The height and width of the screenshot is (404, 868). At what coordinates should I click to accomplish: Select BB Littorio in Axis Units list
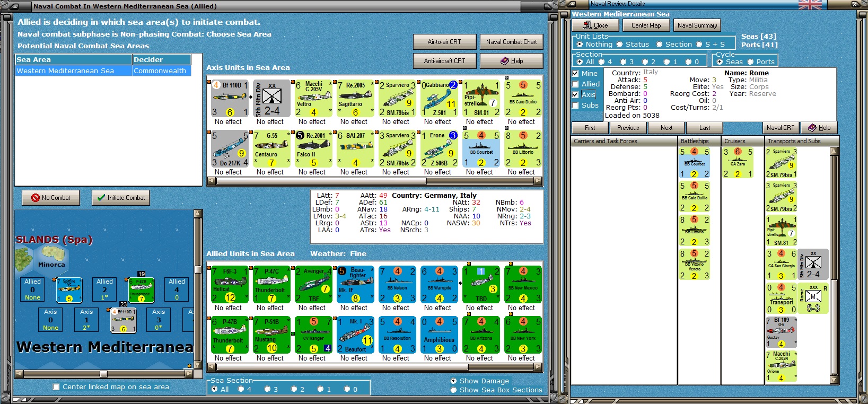(x=523, y=149)
